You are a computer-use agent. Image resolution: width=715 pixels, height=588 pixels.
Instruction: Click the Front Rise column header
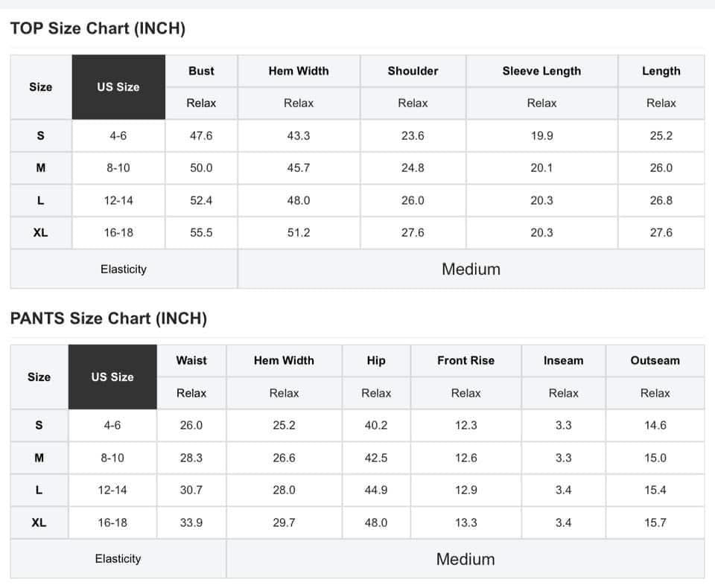465,360
